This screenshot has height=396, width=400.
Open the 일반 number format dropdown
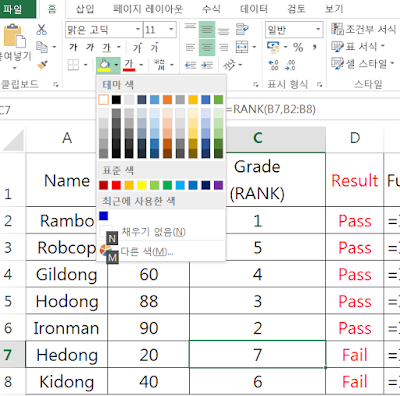[318, 30]
